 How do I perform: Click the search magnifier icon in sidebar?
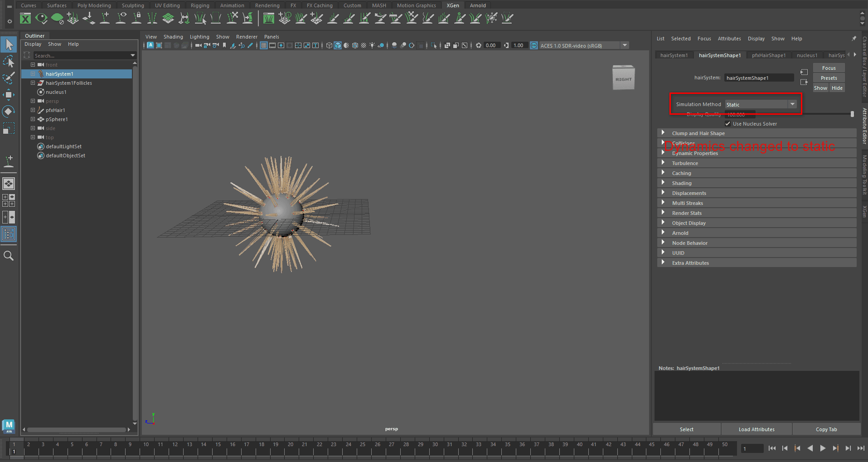click(x=9, y=256)
